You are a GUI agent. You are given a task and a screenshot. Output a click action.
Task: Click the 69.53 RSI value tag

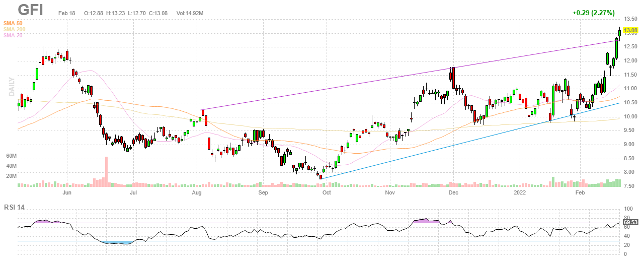[x=630, y=222]
